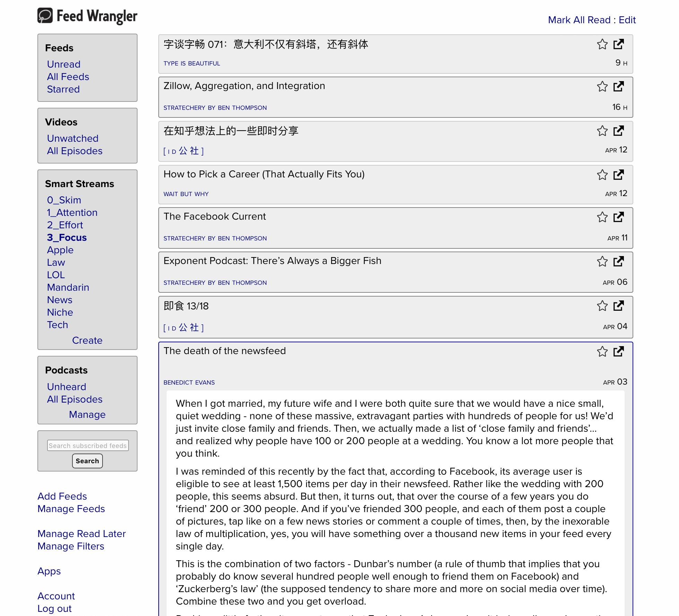This screenshot has height=616, width=679.
Task: Expand 'Mandarin' smart stream filter
Action: pos(68,288)
